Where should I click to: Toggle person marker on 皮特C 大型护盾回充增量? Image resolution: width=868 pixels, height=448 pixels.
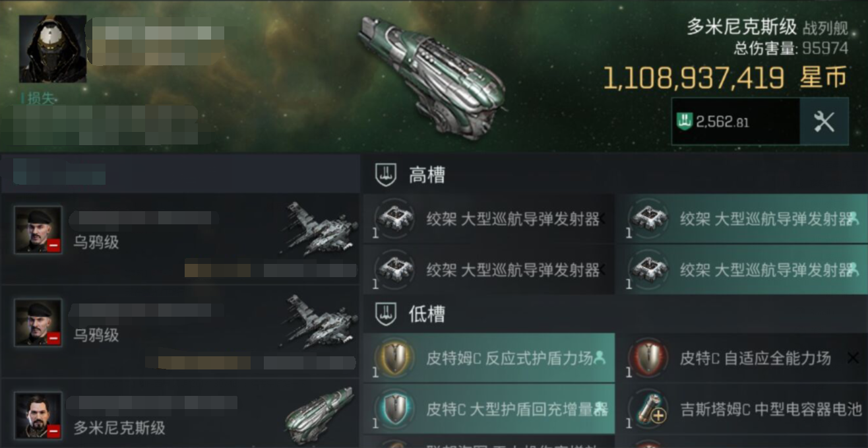[x=600, y=409]
